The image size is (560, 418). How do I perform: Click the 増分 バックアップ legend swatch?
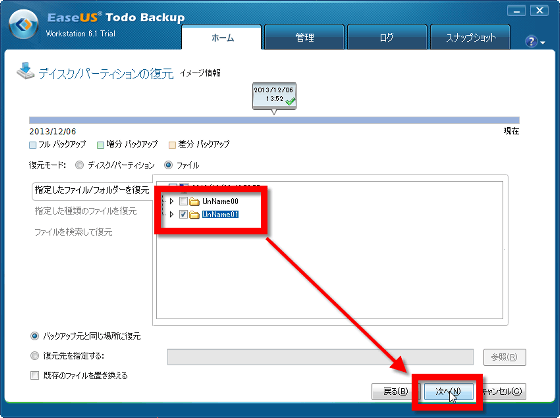coord(101,145)
